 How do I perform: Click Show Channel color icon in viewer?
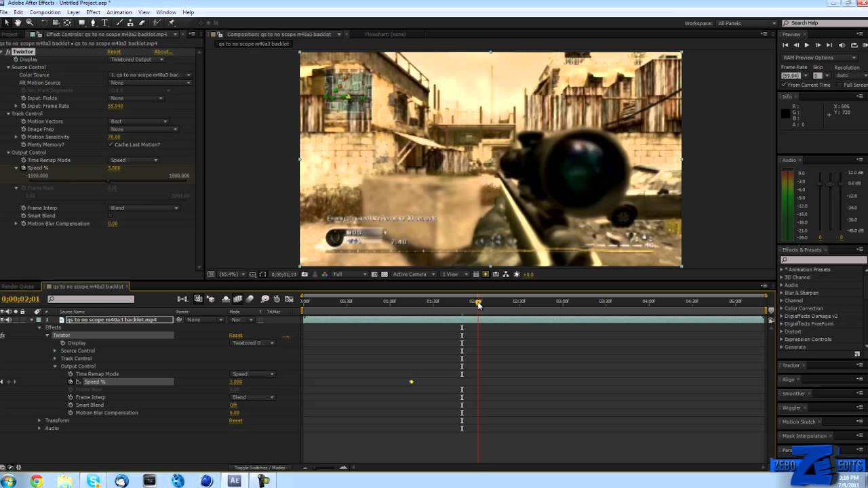[x=324, y=274]
